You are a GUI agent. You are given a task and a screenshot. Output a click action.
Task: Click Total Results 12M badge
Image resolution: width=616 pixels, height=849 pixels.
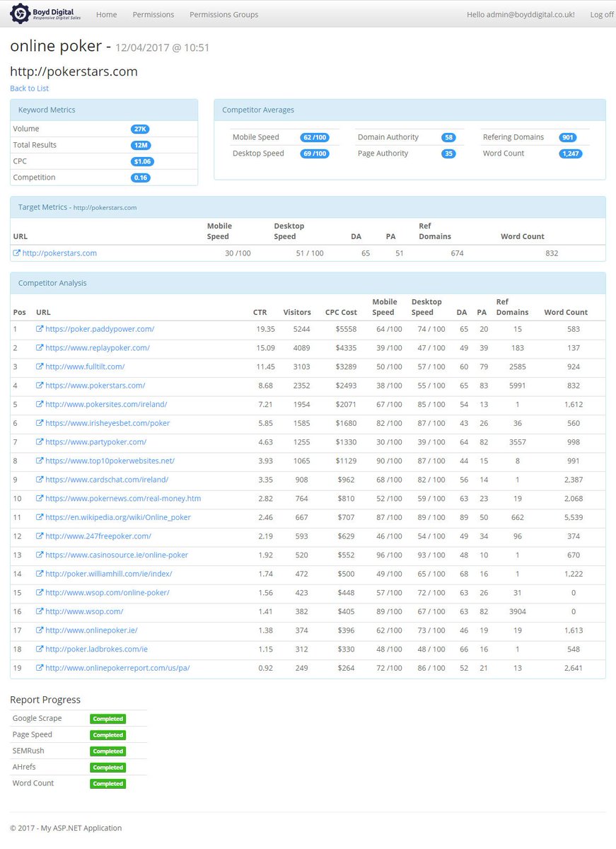pyautogui.click(x=141, y=145)
